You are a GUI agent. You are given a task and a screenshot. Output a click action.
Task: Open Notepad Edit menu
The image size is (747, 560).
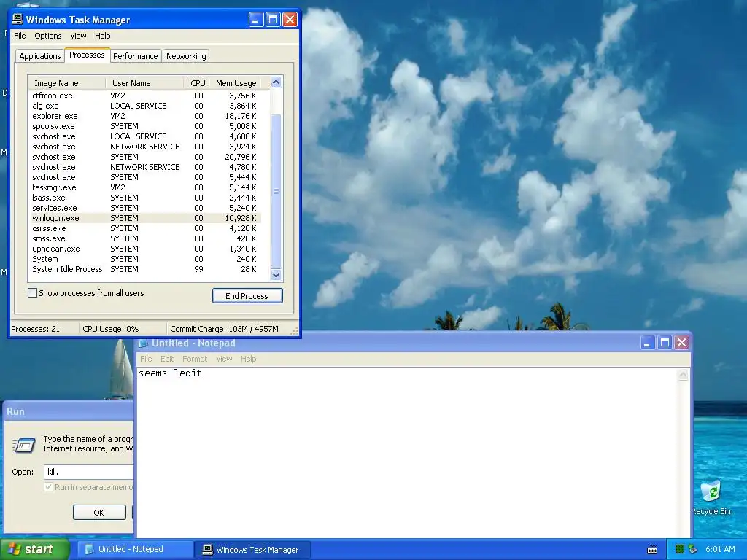167,359
